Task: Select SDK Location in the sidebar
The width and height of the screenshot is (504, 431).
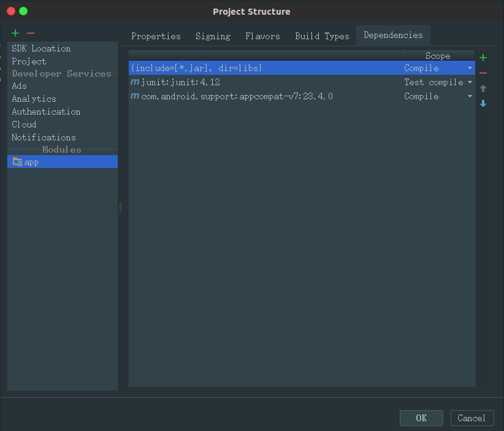Action: [x=41, y=48]
